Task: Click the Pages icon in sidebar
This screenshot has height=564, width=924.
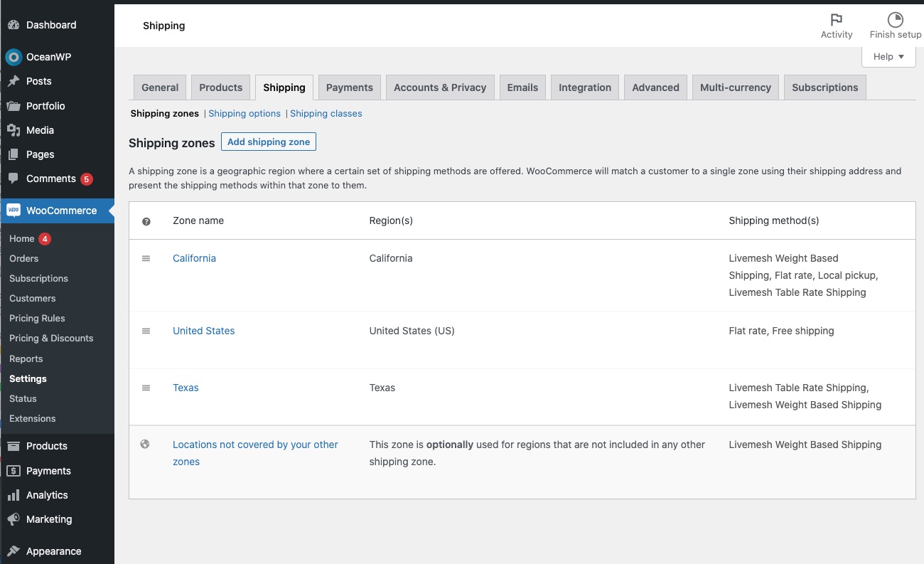Action: pos(14,154)
